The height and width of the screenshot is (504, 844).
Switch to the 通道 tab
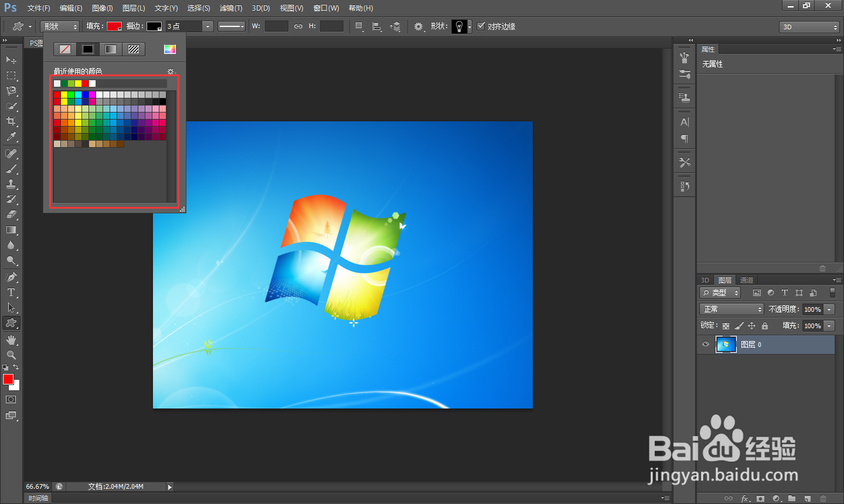(746, 280)
